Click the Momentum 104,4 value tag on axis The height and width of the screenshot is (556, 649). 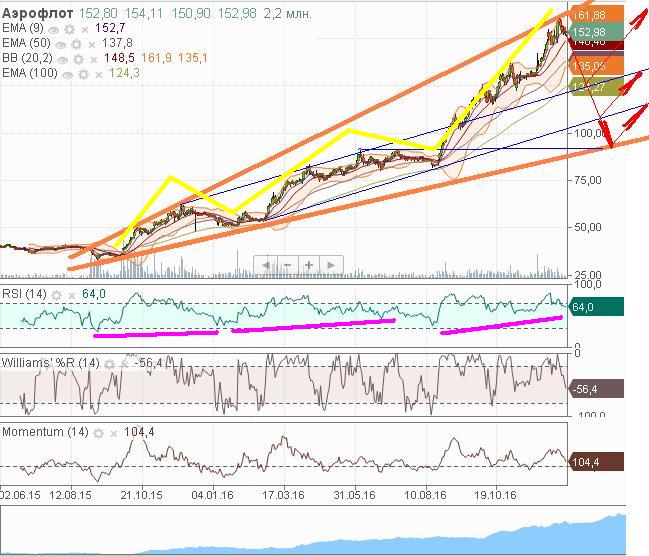pyautogui.click(x=596, y=462)
